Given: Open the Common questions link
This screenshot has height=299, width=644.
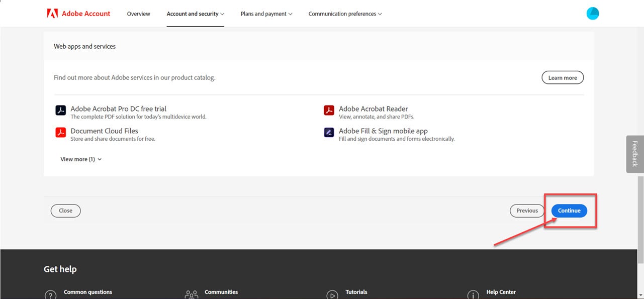Looking at the screenshot, I should pyautogui.click(x=88, y=292).
